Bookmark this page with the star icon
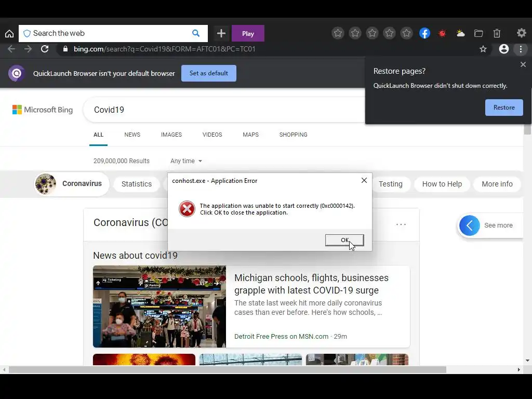 [483, 49]
